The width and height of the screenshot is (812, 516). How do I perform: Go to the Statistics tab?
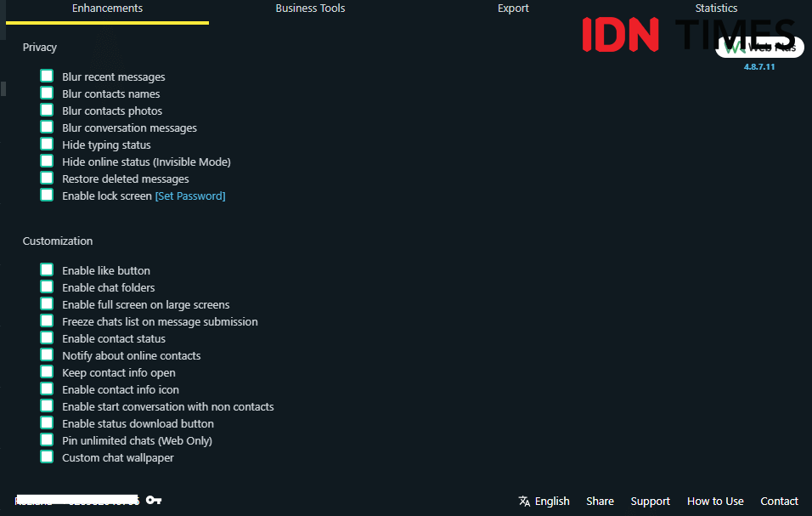coord(716,9)
